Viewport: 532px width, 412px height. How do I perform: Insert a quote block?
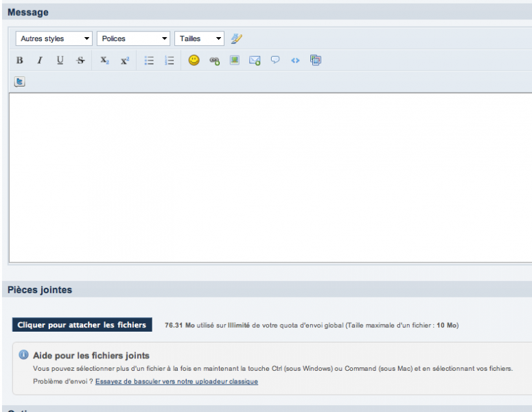(275, 60)
